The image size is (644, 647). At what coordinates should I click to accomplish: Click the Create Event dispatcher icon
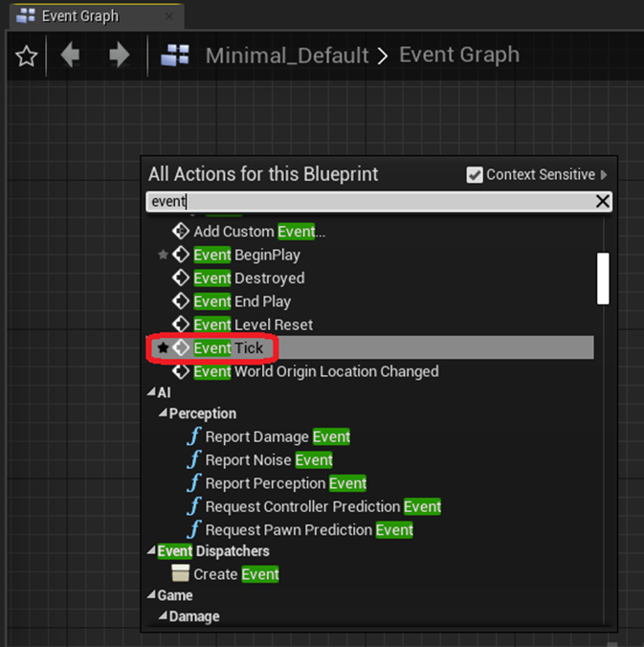click(181, 573)
